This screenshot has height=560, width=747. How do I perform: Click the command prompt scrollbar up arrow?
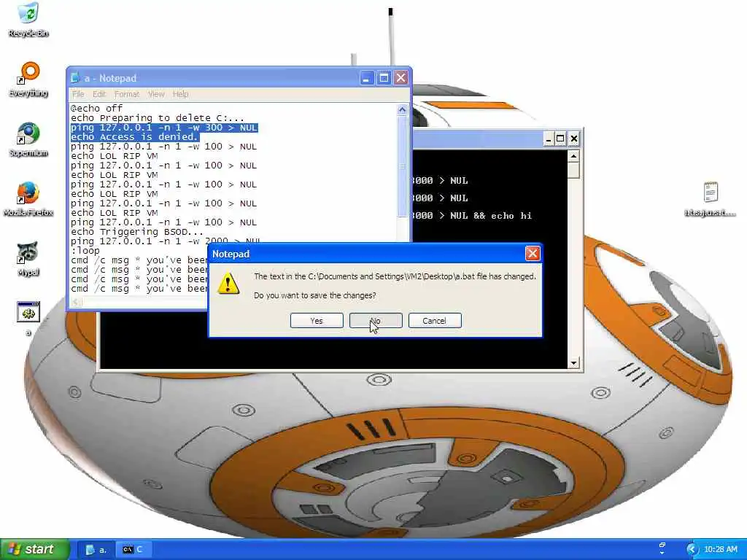pyautogui.click(x=573, y=156)
